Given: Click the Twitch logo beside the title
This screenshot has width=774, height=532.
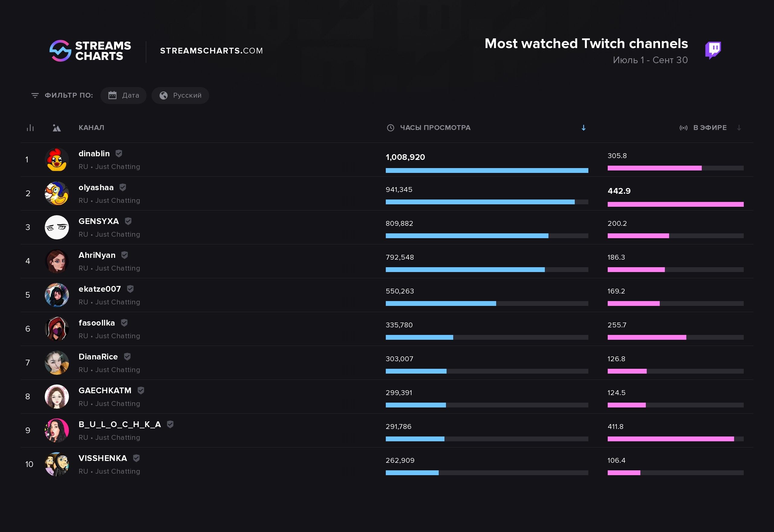Looking at the screenshot, I should tap(714, 50).
